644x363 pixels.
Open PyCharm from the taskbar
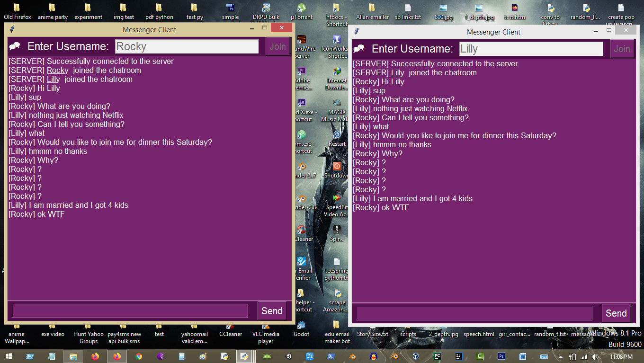pos(438,356)
